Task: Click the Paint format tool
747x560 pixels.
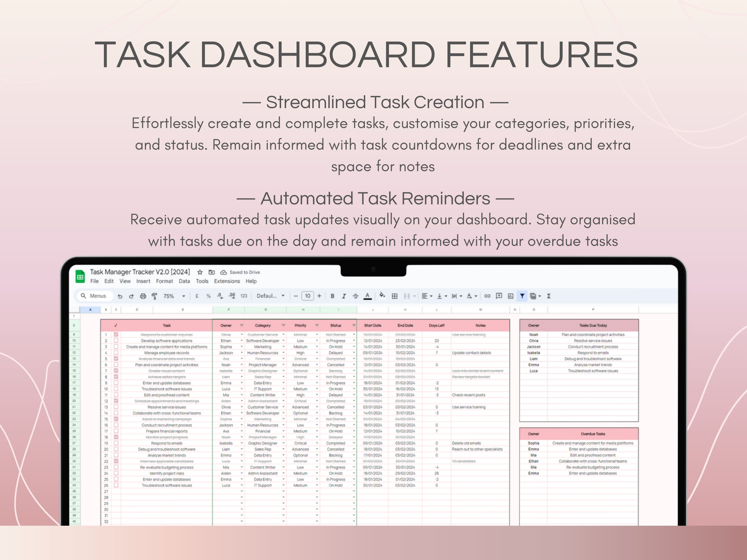Action: (x=154, y=296)
